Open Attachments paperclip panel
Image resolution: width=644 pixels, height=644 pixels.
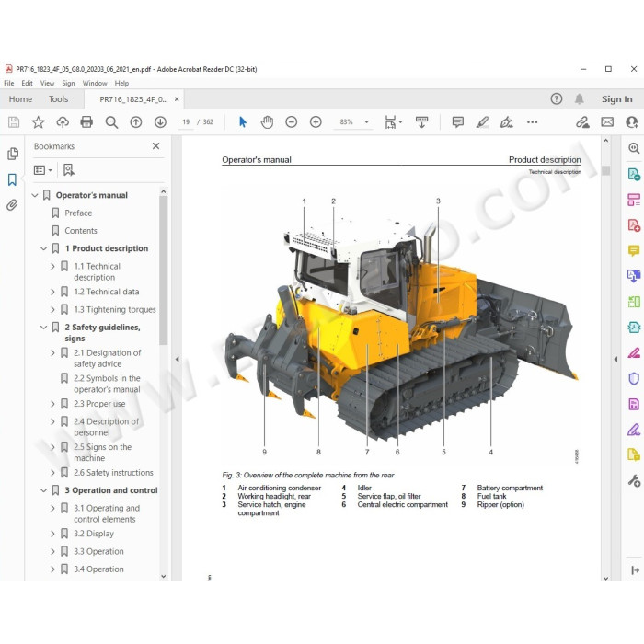pyautogui.click(x=12, y=205)
